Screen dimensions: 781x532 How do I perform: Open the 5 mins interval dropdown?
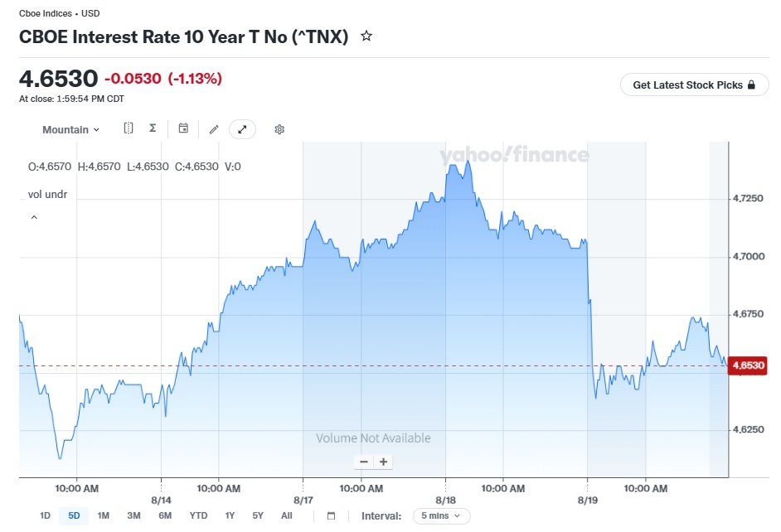(441, 516)
